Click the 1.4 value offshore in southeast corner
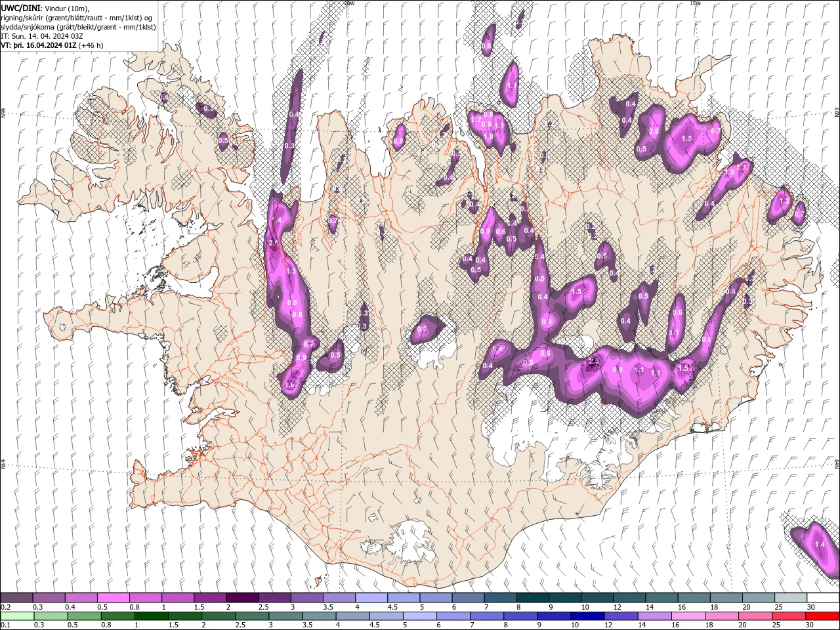 (x=819, y=545)
